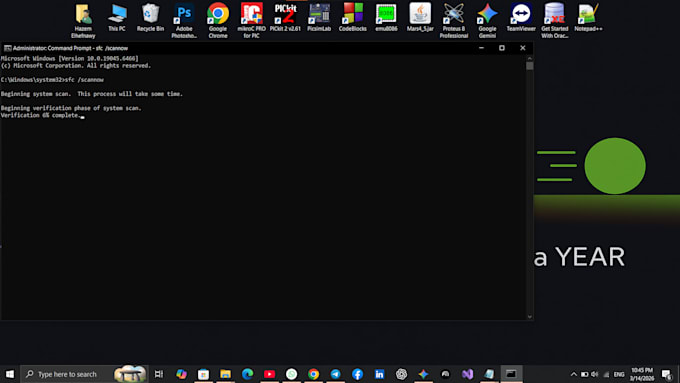Launch Microsoft Edge from the taskbar
Screen dimensions: 680x383
[248, 374]
